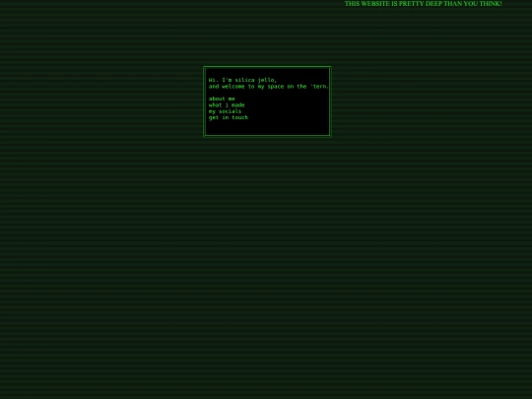Image resolution: width=532 pixels, height=399 pixels.
Task: Click the 'and welcome to my space' line
Action: [268, 87]
